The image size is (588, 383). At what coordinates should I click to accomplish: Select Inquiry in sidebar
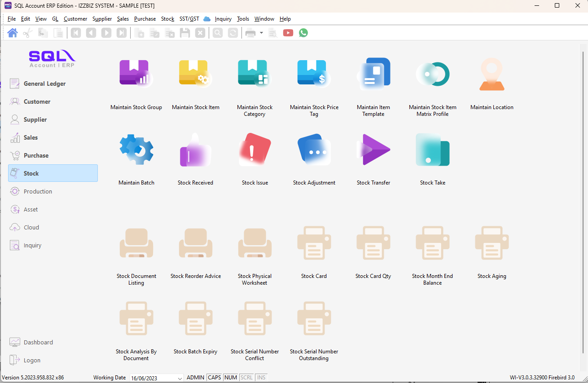pos(53,245)
